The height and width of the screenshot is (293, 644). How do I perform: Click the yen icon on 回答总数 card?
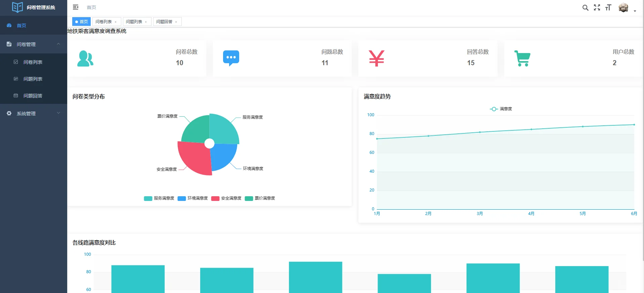click(377, 58)
